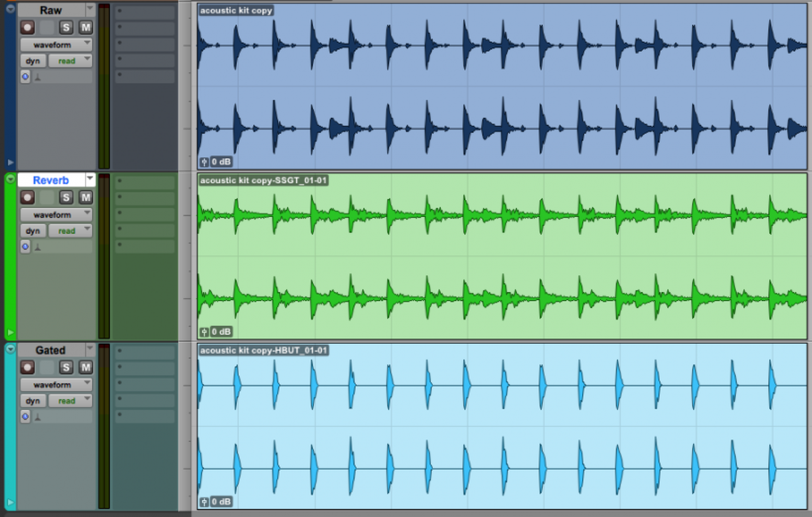
Task: Click the Raw track level meter
Action: tap(104, 86)
